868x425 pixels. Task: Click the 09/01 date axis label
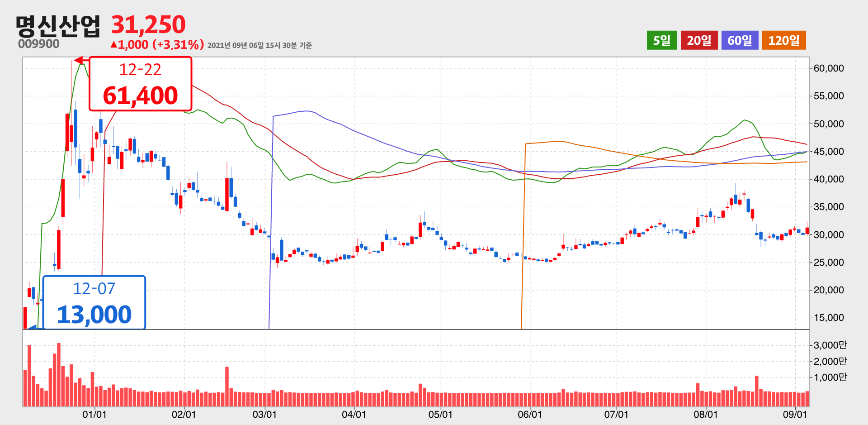(795, 415)
